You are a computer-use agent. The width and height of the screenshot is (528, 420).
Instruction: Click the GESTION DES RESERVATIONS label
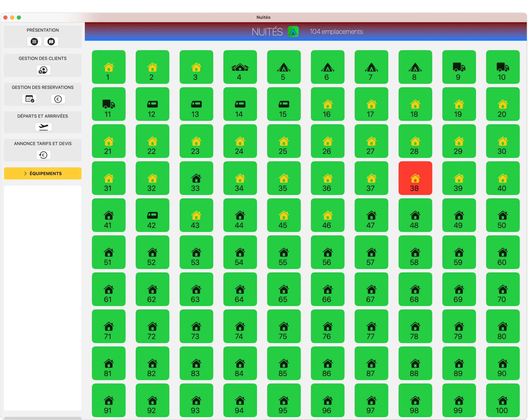point(43,87)
